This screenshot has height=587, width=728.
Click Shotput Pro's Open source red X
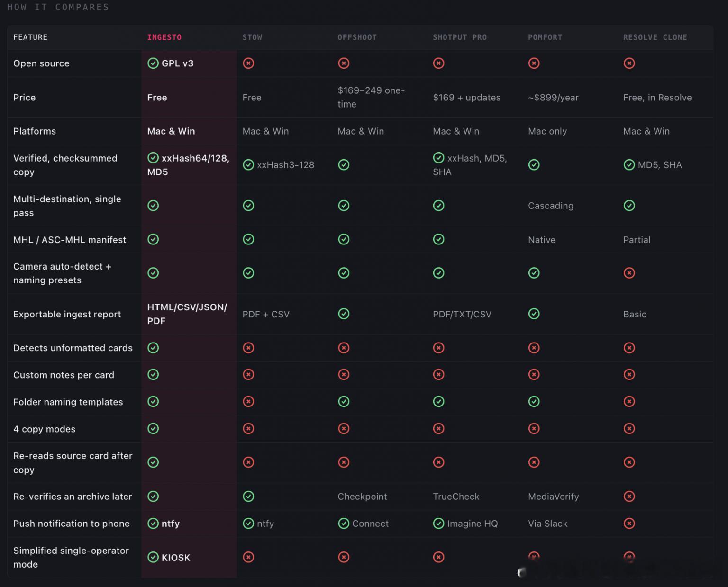pos(439,63)
